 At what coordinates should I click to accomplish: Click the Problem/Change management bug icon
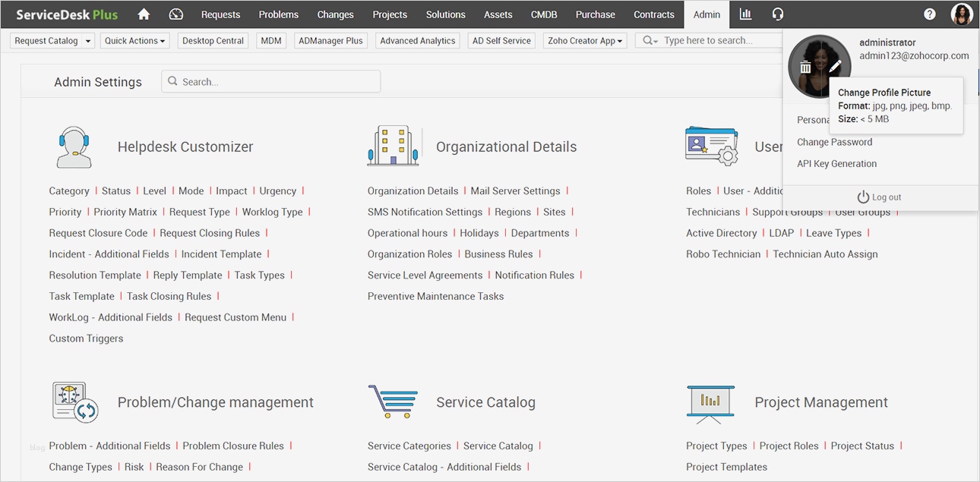(x=75, y=402)
